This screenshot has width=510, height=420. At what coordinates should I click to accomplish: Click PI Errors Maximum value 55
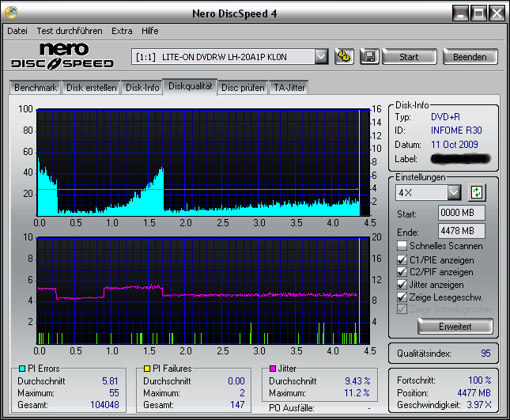pyautogui.click(x=114, y=393)
